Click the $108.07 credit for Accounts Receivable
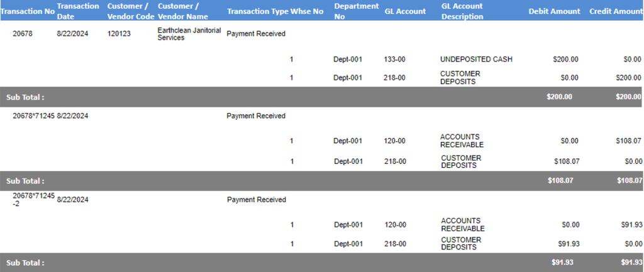 pos(628,141)
